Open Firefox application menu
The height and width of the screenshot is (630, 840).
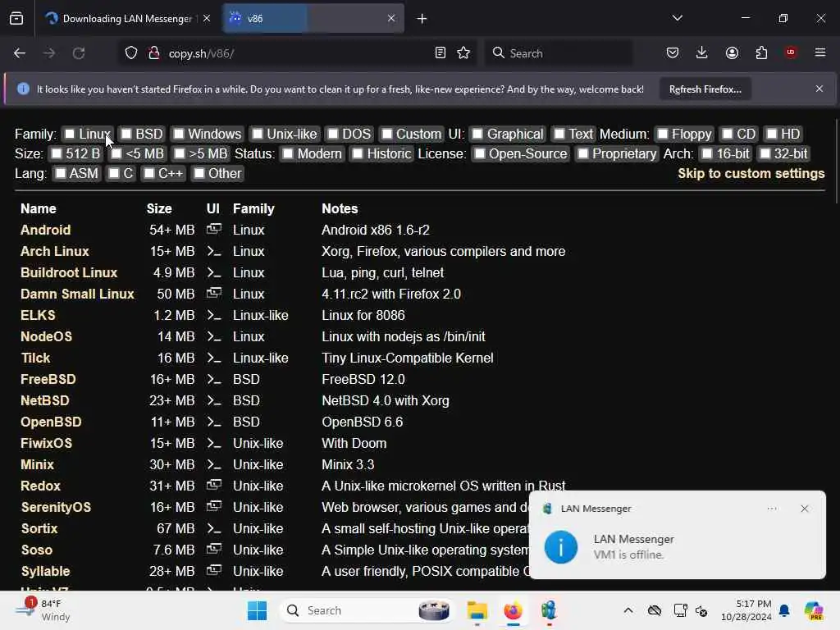820,52
